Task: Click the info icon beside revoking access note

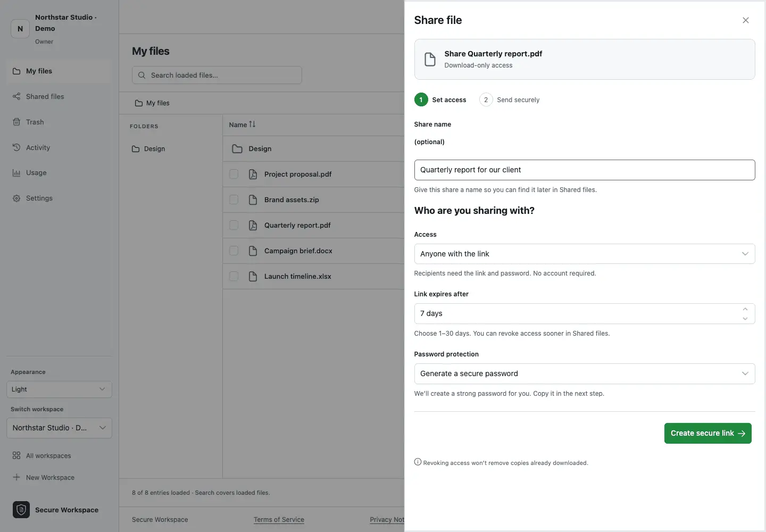Action: click(x=418, y=462)
